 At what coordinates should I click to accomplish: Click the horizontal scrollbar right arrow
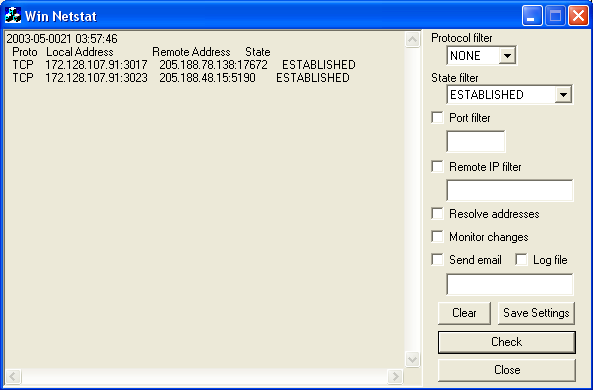pos(396,377)
